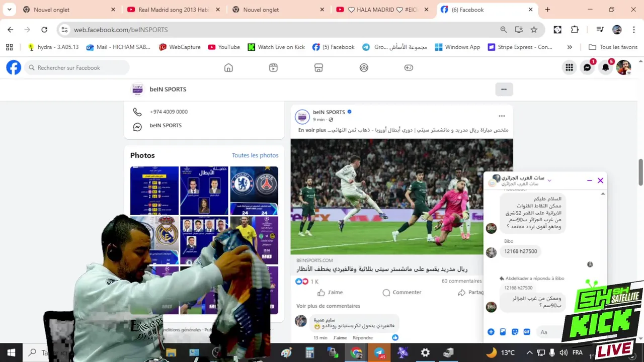Screen dimensions: 644x362
Task: Close the Messenger chat window
Action: pyautogui.click(x=600, y=180)
